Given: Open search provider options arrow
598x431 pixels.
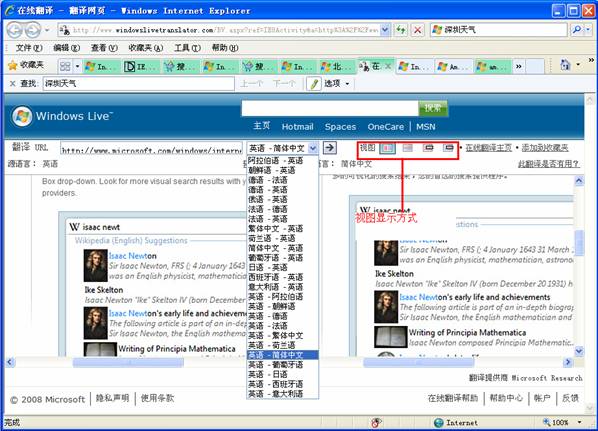Looking at the screenshot, I should (588, 30).
